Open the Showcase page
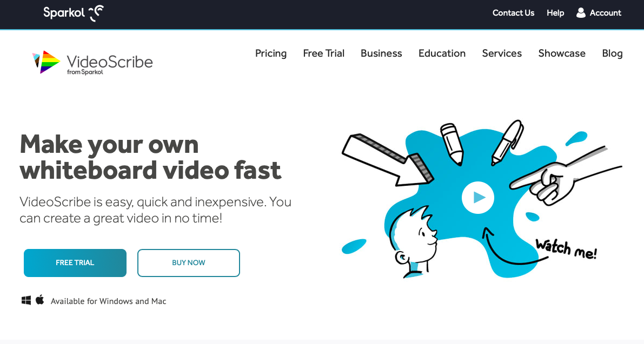 [562, 53]
